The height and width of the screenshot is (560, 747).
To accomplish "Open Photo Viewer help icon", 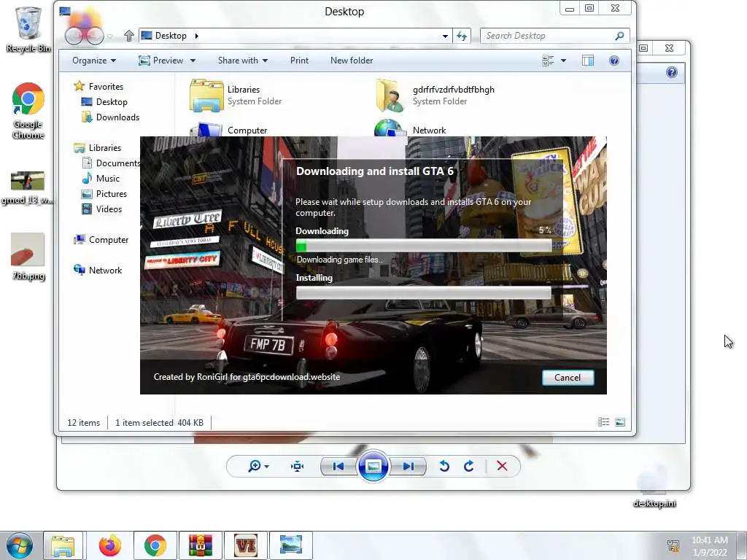I will (x=672, y=72).
